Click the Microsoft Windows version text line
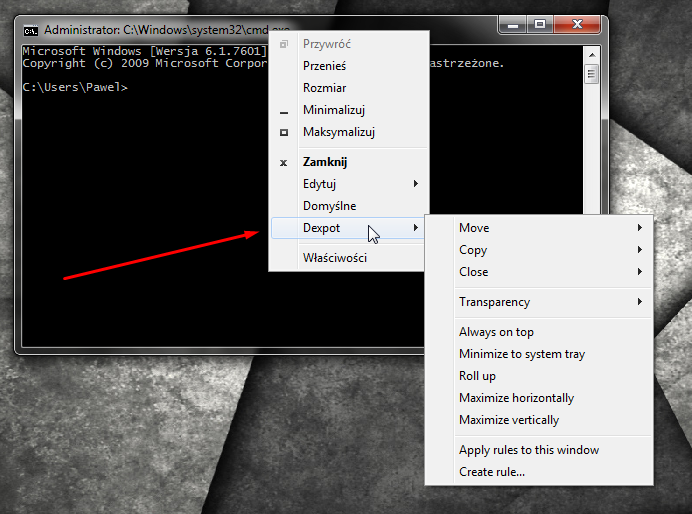Viewport: 692px width, 514px height. click(145, 51)
